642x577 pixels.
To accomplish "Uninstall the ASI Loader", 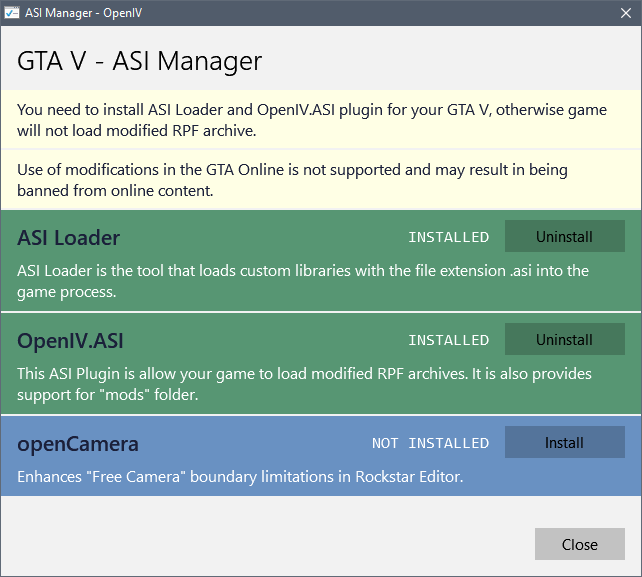I will point(564,237).
